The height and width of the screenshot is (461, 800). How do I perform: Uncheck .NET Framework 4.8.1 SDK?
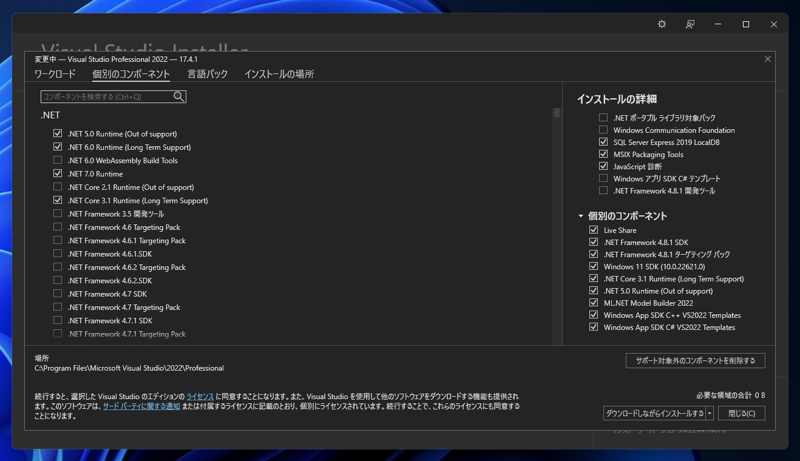click(593, 242)
